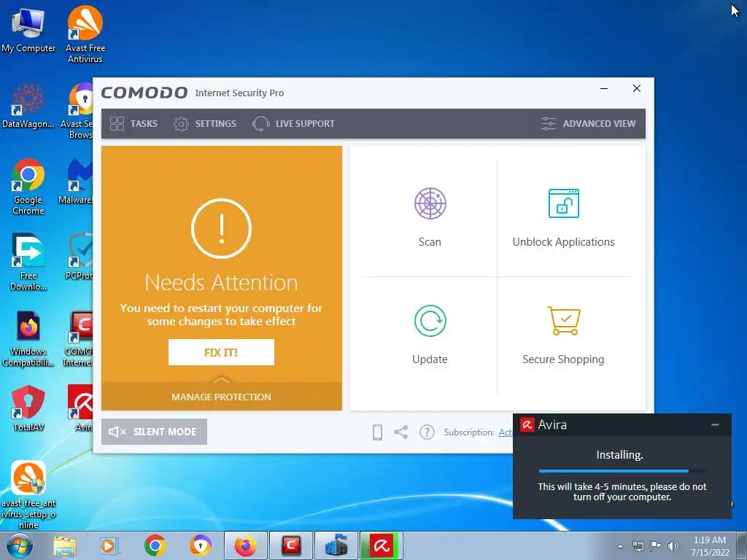Open the volume control in tray
Screen dimensions: 747x560
pyautogui.click(x=673, y=546)
